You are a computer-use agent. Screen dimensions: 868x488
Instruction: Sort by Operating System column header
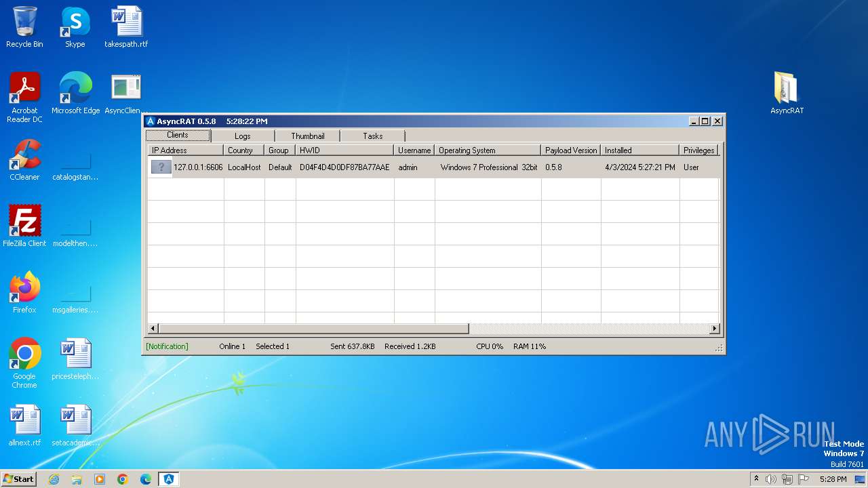[x=488, y=150]
